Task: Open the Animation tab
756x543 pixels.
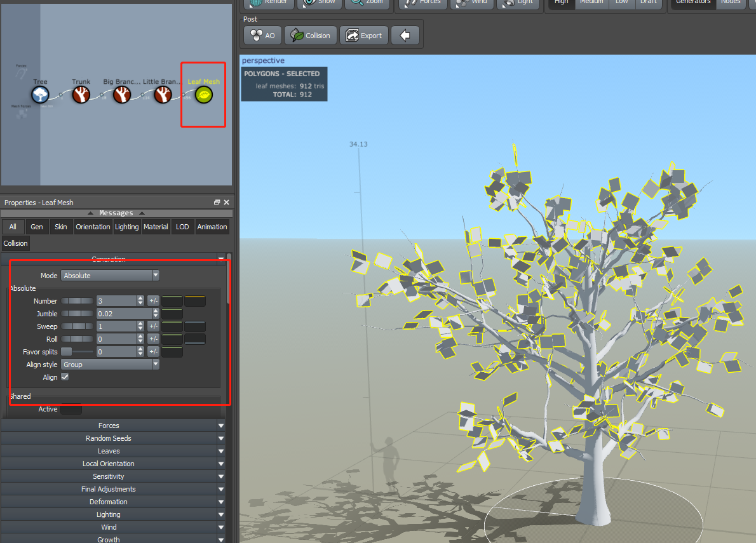Action: [x=212, y=227]
